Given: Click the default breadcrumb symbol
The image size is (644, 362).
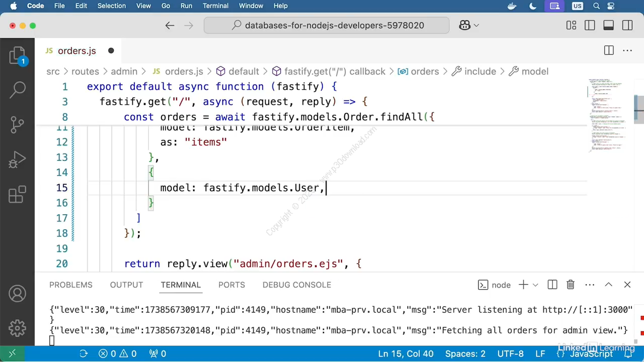Looking at the screenshot, I should [x=237, y=71].
